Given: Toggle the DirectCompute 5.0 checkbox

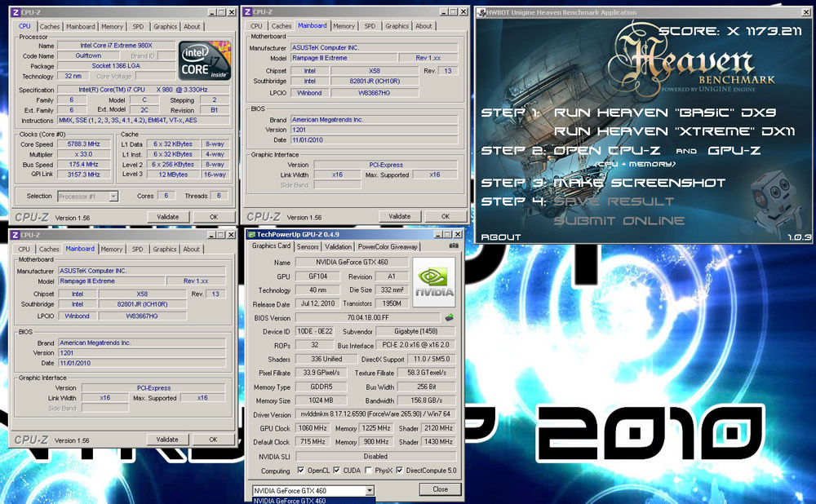Looking at the screenshot, I should pos(399,471).
